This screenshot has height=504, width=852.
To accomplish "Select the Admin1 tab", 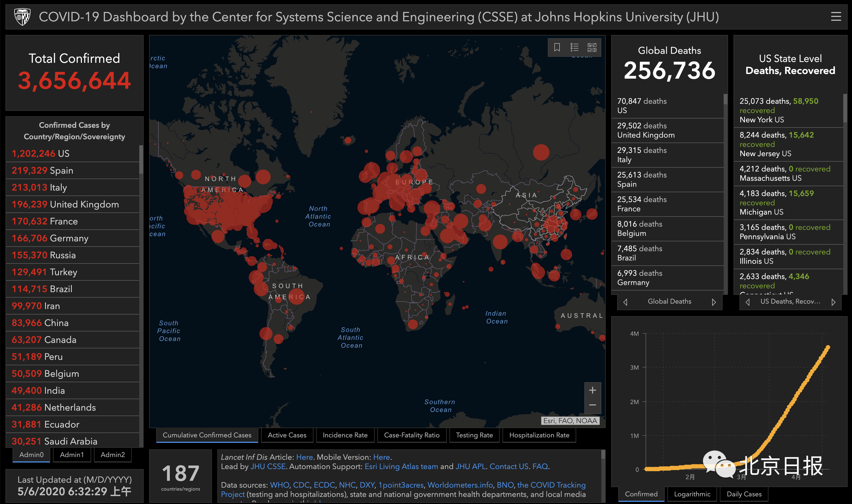I will click(x=72, y=455).
